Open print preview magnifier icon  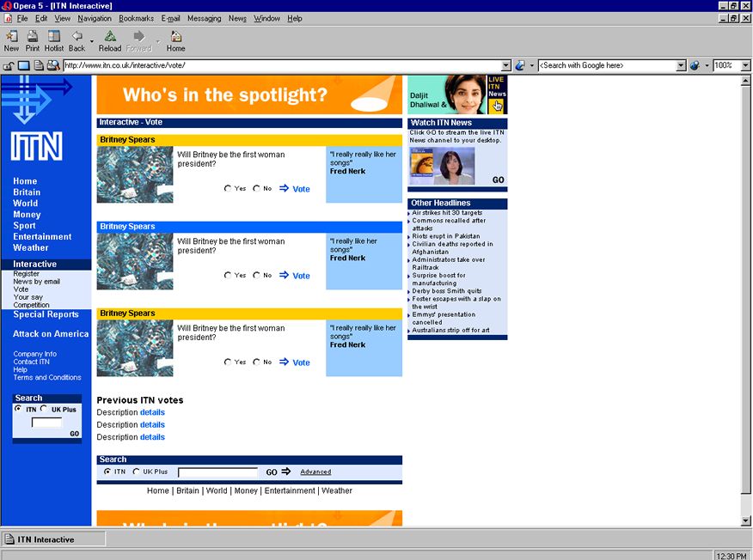[53, 66]
